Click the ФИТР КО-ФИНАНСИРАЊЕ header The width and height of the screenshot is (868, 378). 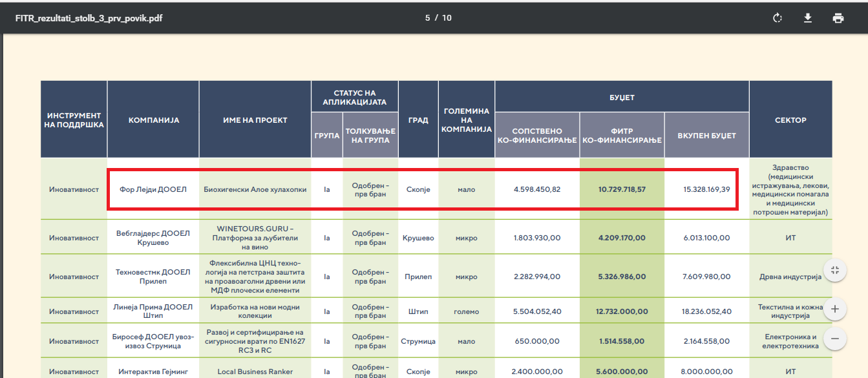[622, 136]
